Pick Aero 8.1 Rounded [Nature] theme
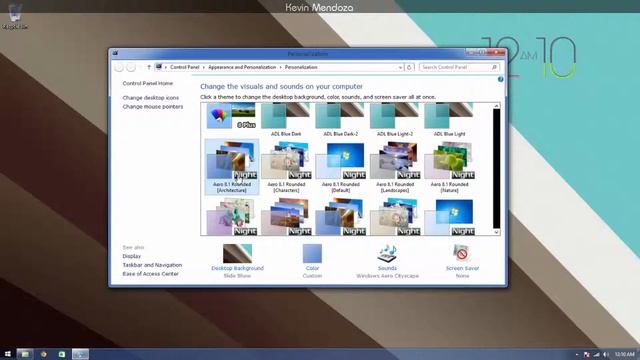640x360 pixels. [449, 167]
